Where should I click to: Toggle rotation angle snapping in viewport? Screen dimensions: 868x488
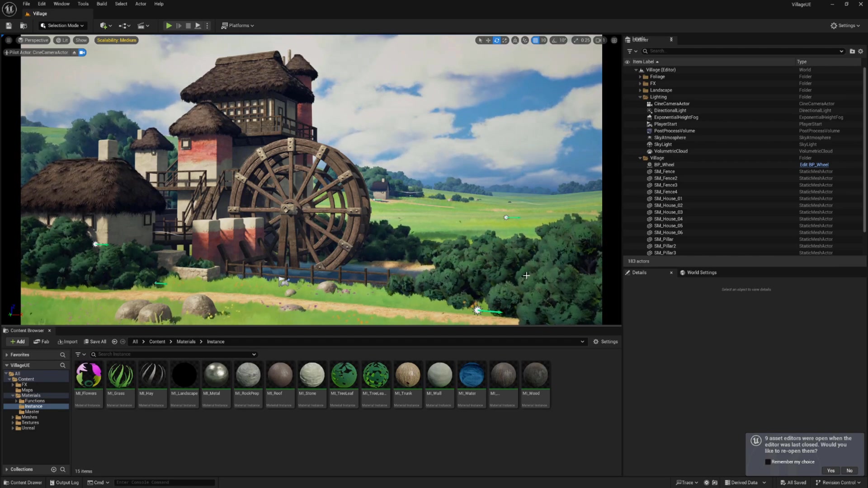click(x=554, y=40)
